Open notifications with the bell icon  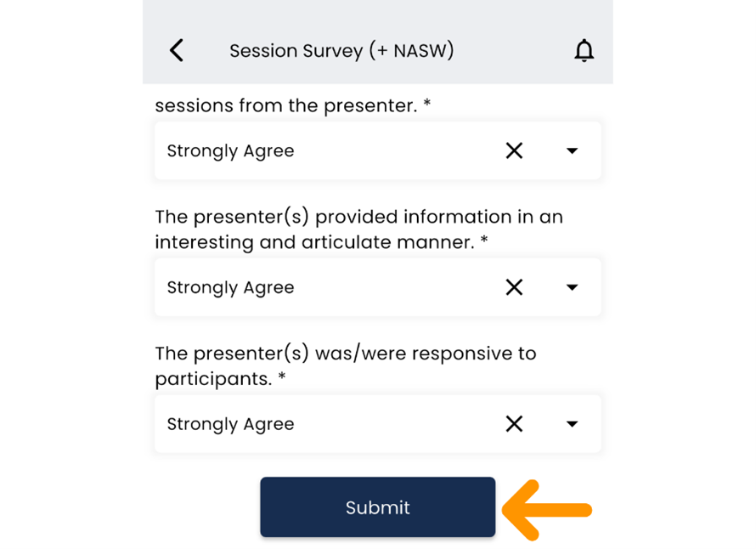584,51
